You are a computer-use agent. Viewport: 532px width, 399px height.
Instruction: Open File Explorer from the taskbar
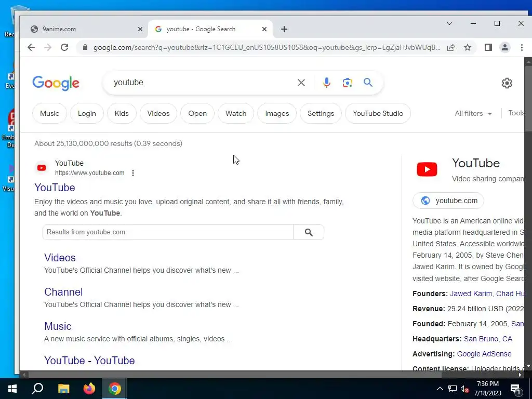tap(63, 389)
